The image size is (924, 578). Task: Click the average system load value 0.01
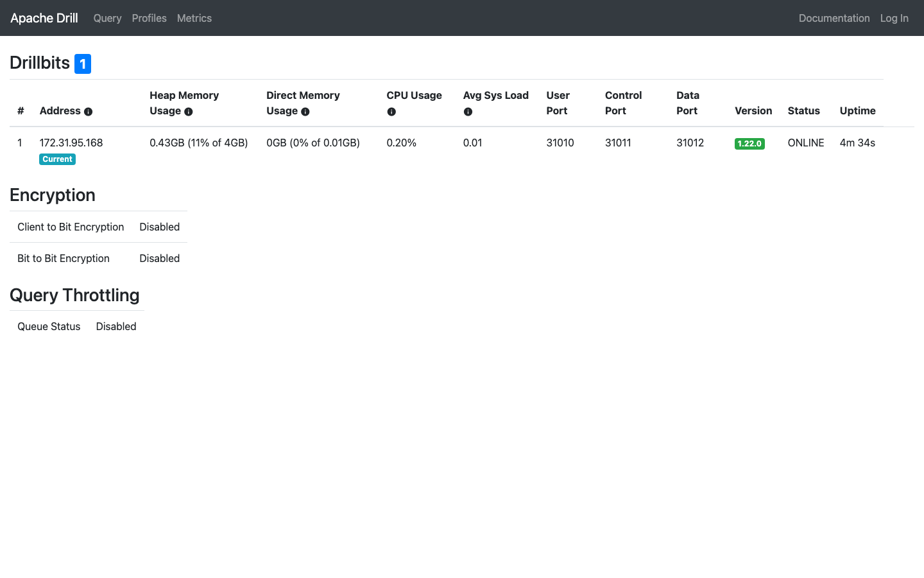click(x=473, y=143)
